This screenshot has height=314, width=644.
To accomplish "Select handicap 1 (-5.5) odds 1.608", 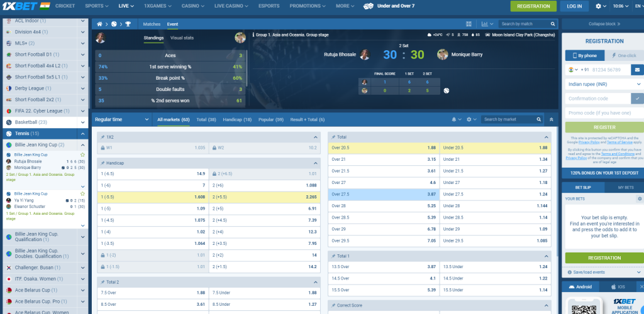I will click(153, 197).
